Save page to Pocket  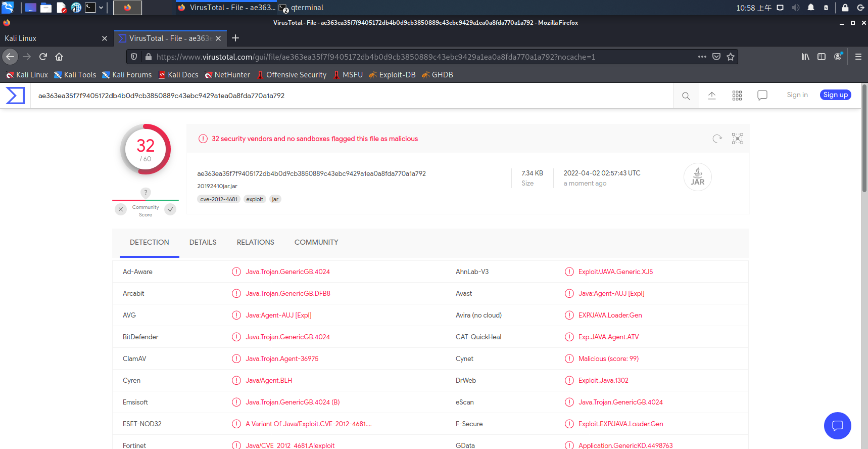(716, 57)
